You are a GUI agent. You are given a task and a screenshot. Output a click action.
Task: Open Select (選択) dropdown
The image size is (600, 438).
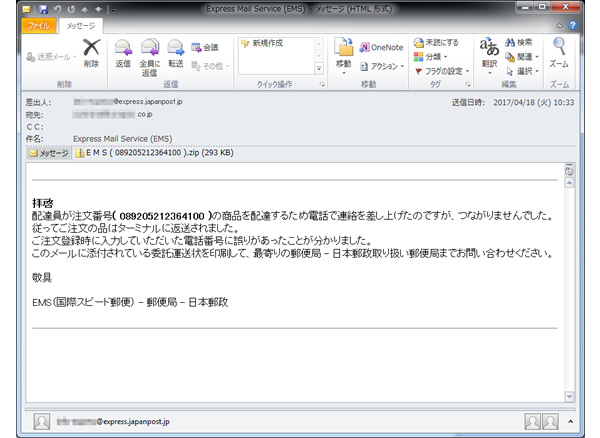(522, 71)
